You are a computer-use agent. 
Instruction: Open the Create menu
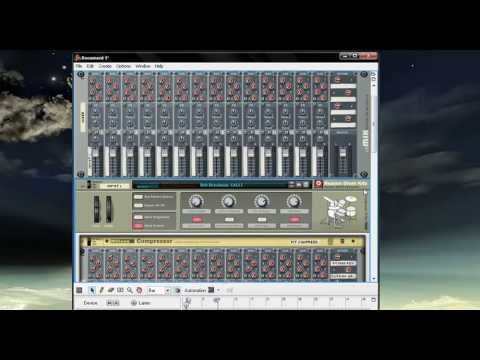click(x=105, y=66)
